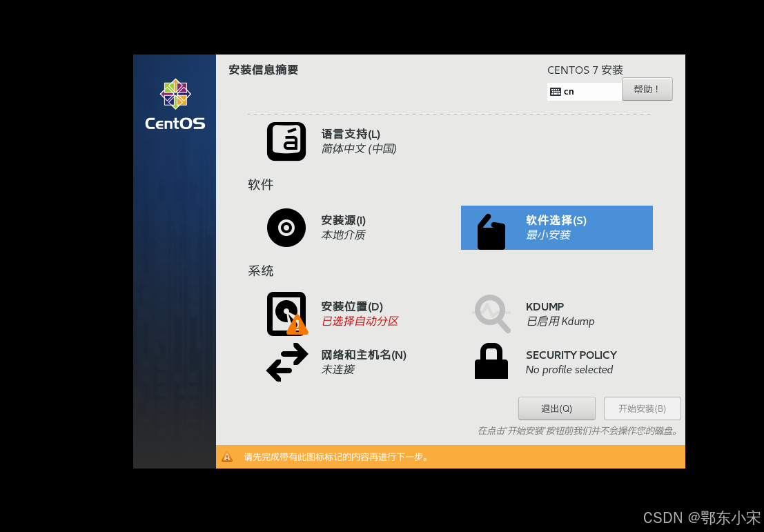
Task: Click 安装信息摘要 title heading
Action: click(263, 70)
